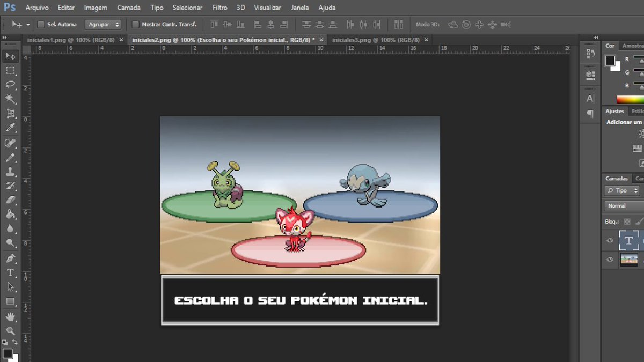The image size is (644, 362).
Task: Align horizontal centers in options bar
Action: [270, 24]
